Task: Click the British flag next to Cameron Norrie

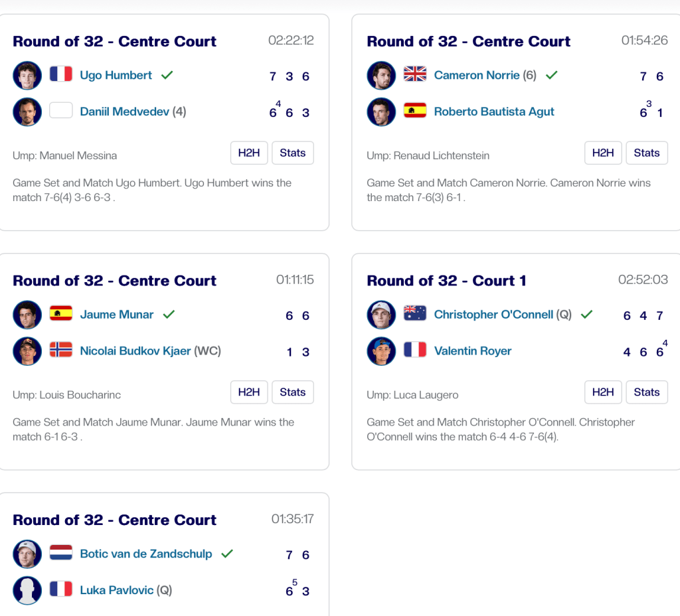Action: pyautogui.click(x=415, y=74)
